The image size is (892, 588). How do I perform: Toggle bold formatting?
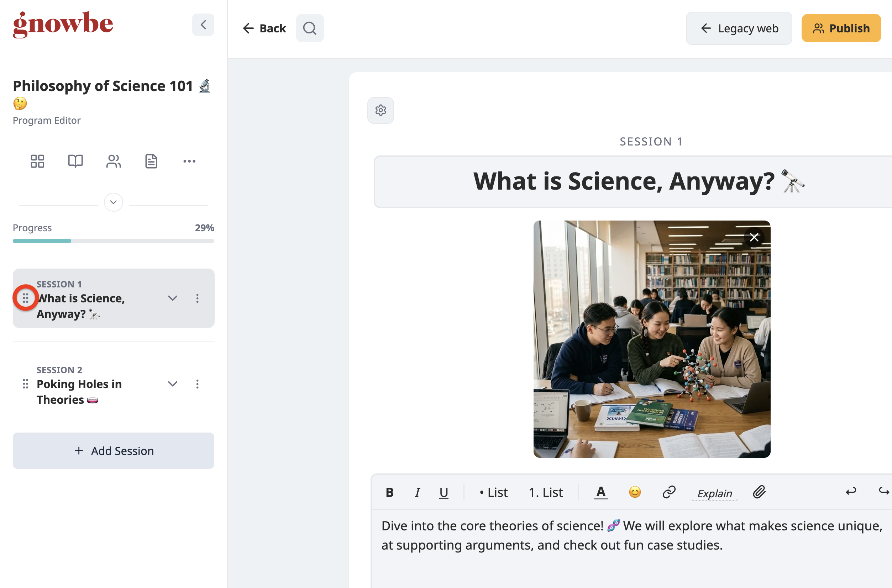tap(389, 492)
